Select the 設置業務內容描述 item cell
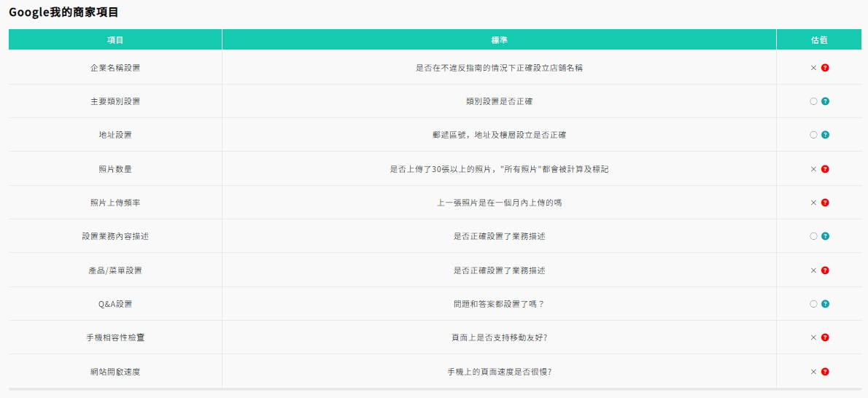The width and height of the screenshot is (868, 398). [115, 236]
